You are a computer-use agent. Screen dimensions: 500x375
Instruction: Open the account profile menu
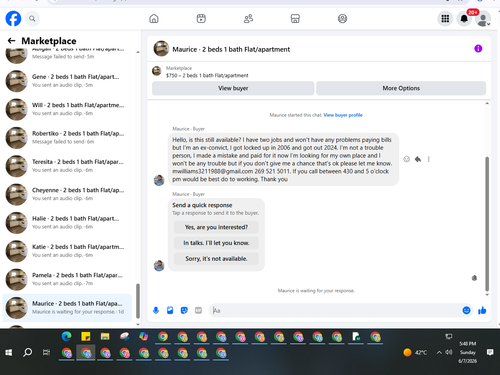483,19
